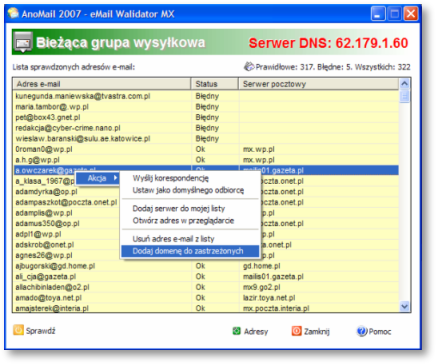Click the Ok status for 0roman0@wp.pl
This screenshot has height=364, width=436.
(200, 149)
